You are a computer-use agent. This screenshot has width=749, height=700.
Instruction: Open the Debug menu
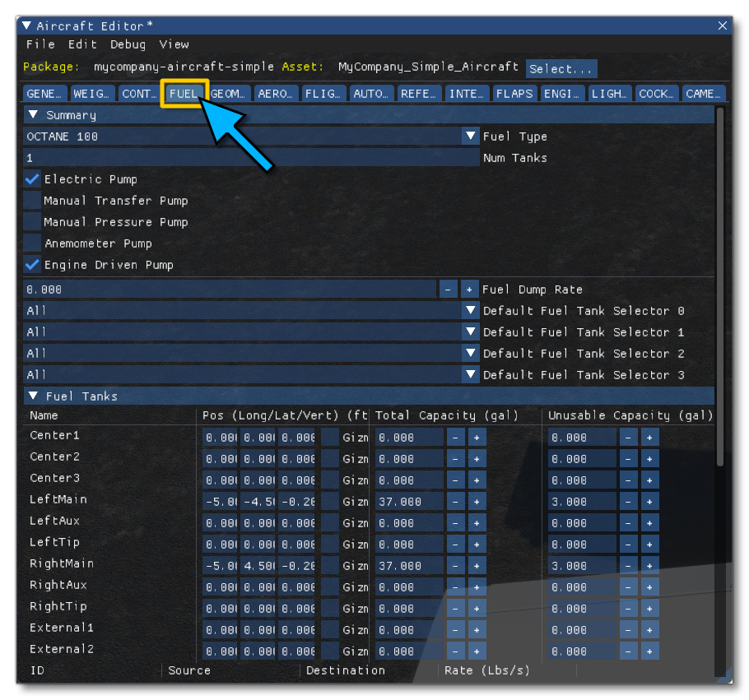pos(128,44)
